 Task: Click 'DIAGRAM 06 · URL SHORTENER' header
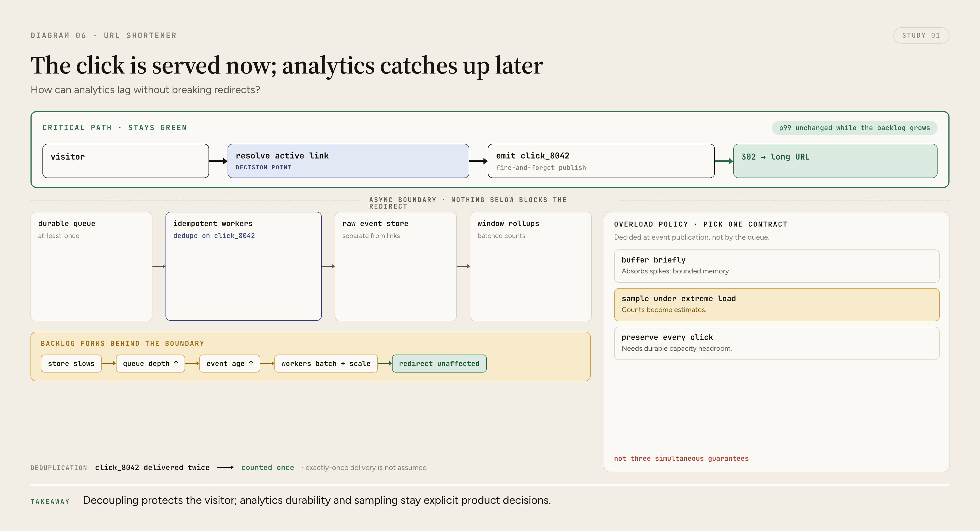click(103, 35)
